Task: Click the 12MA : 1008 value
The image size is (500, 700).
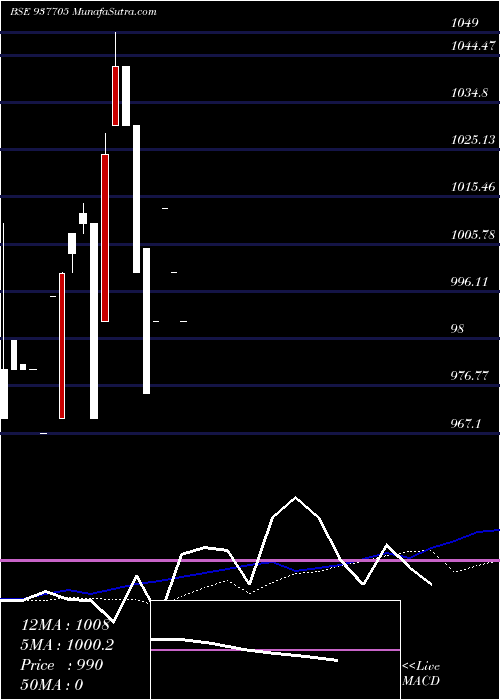Action: point(65,625)
